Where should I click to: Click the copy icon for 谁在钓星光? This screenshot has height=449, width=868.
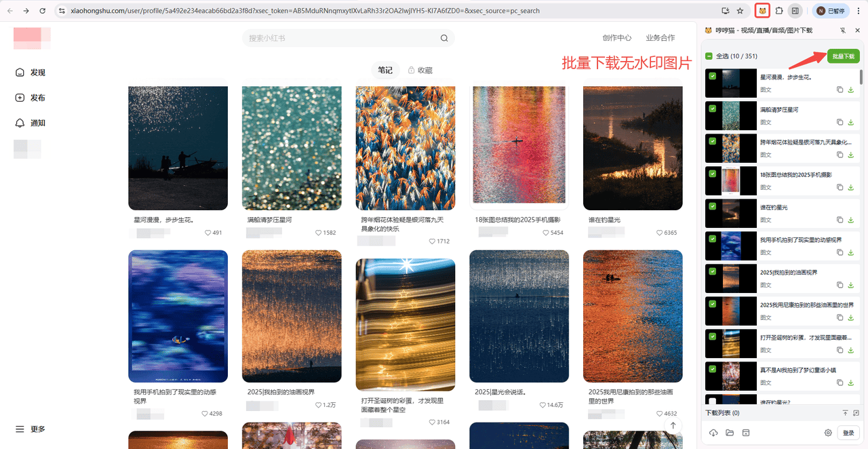coord(840,220)
